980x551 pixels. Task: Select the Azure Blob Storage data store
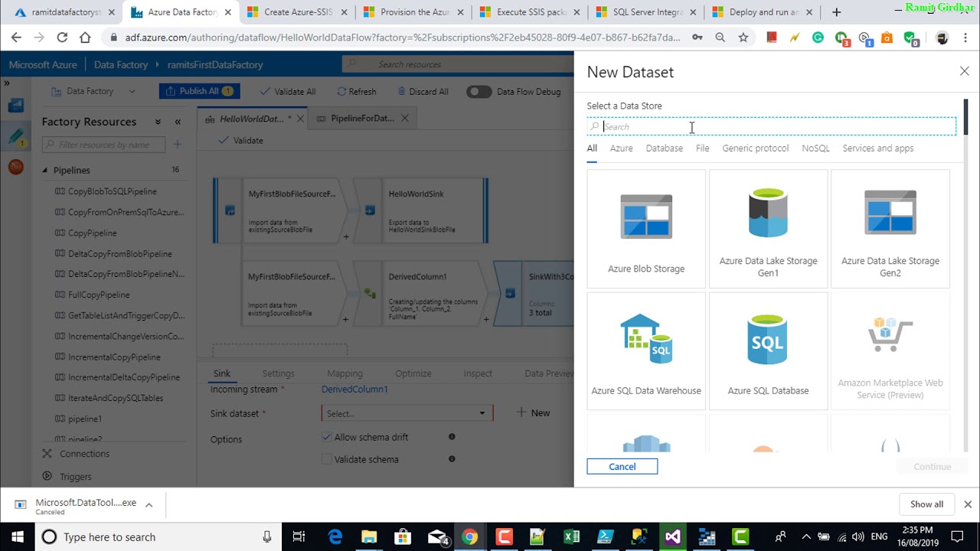(x=646, y=229)
